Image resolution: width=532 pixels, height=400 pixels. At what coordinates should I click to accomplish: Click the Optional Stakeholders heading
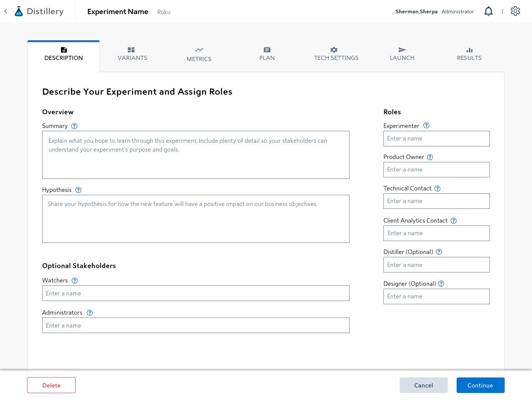(x=79, y=266)
